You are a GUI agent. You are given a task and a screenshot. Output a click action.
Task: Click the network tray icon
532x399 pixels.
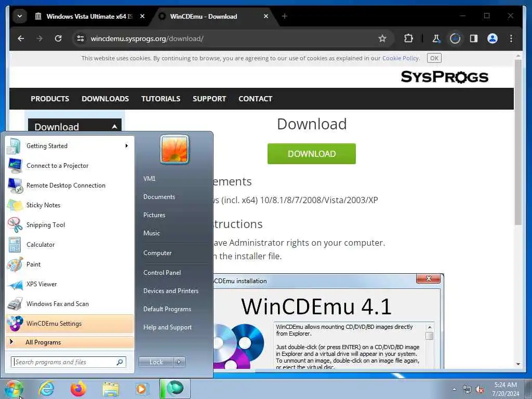[x=467, y=390]
